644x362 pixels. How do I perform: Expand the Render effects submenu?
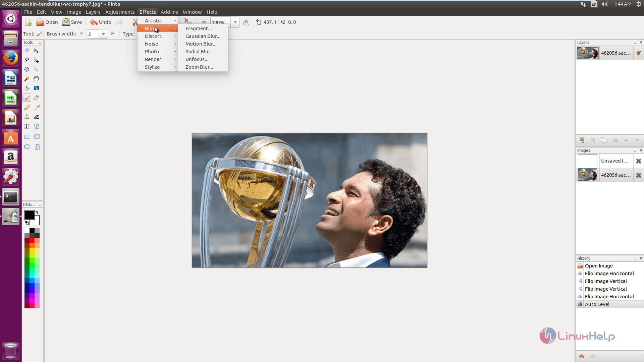[157, 59]
